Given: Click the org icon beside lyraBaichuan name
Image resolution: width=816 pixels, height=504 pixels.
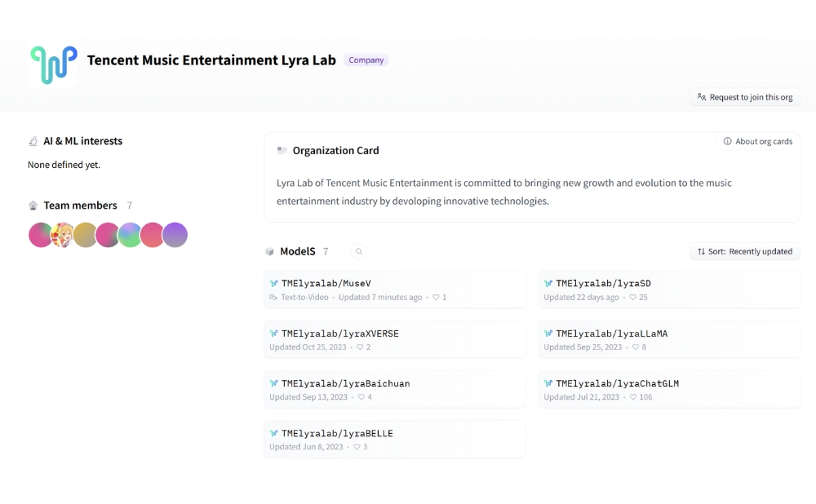Looking at the screenshot, I should click(x=273, y=383).
